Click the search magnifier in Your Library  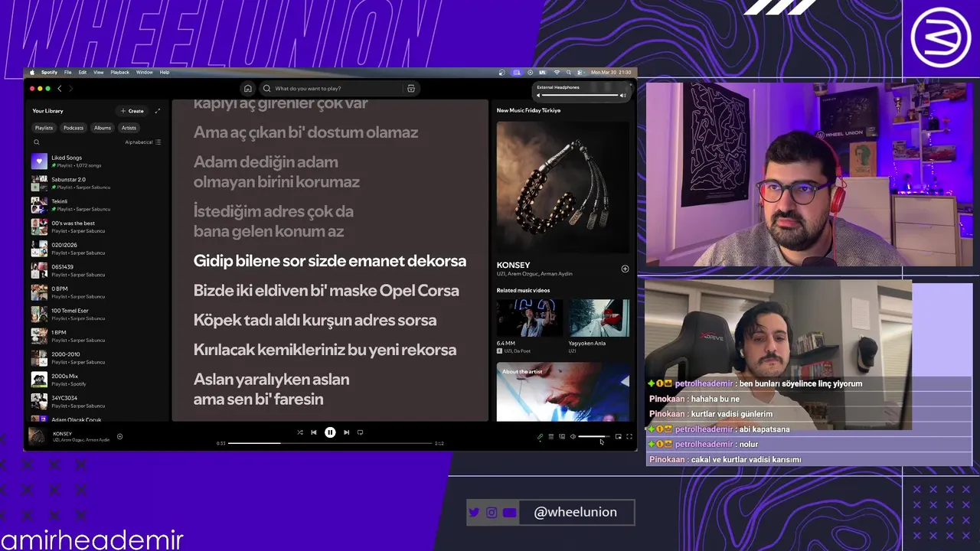(x=36, y=142)
